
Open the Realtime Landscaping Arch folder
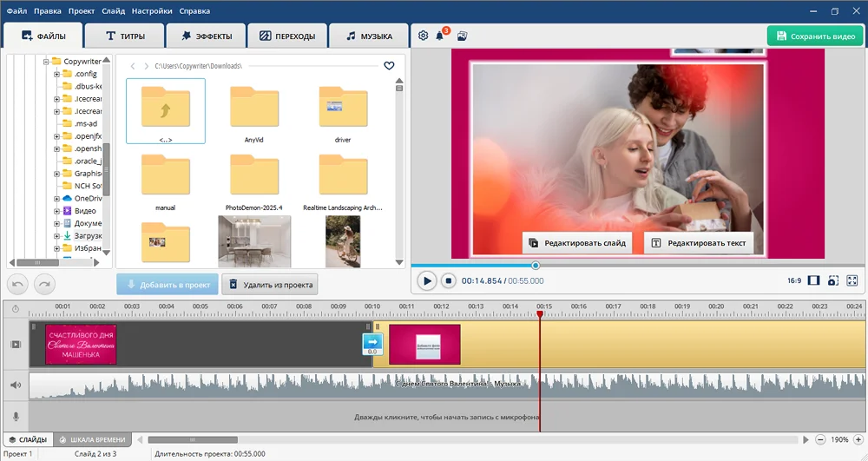pyautogui.click(x=343, y=181)
